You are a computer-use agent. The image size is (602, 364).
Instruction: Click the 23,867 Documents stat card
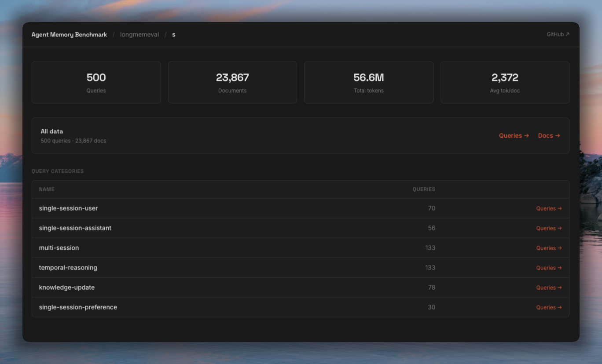(232, 83)
